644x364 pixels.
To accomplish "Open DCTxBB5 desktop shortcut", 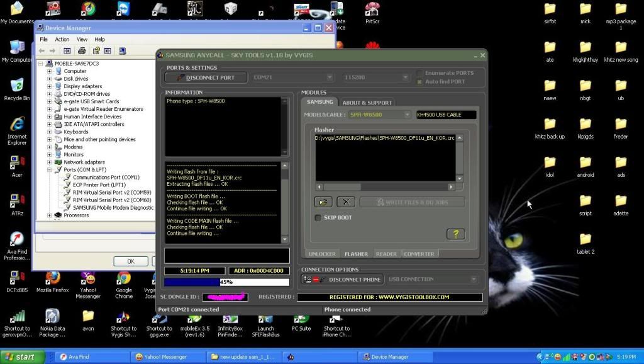I will tap(17, 282).
